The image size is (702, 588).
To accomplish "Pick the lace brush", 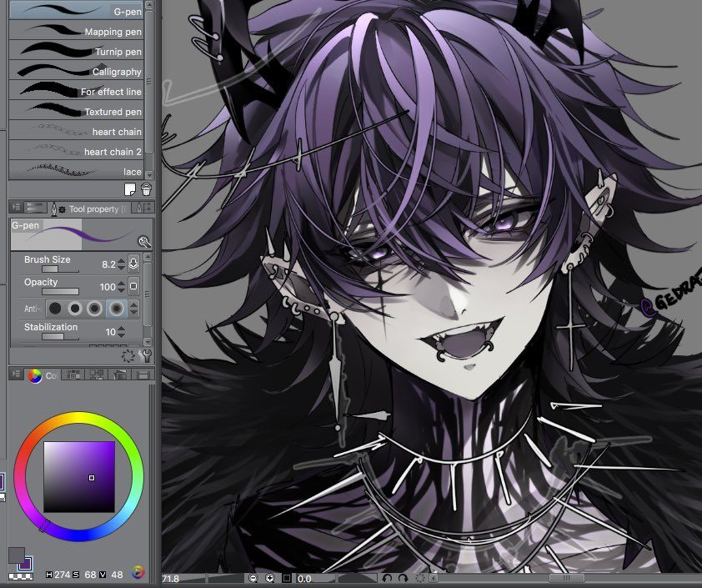I will [x=76, y=171].
